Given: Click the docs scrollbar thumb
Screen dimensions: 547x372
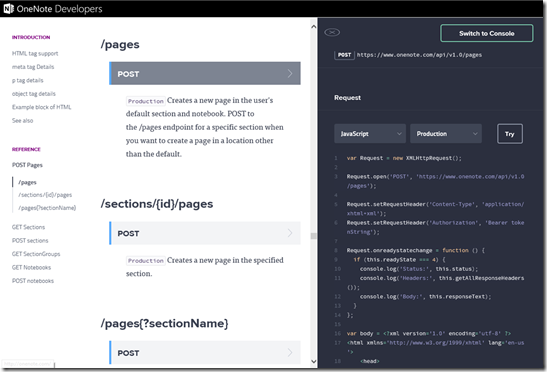Looking at the screenshot, I should 314,236.
